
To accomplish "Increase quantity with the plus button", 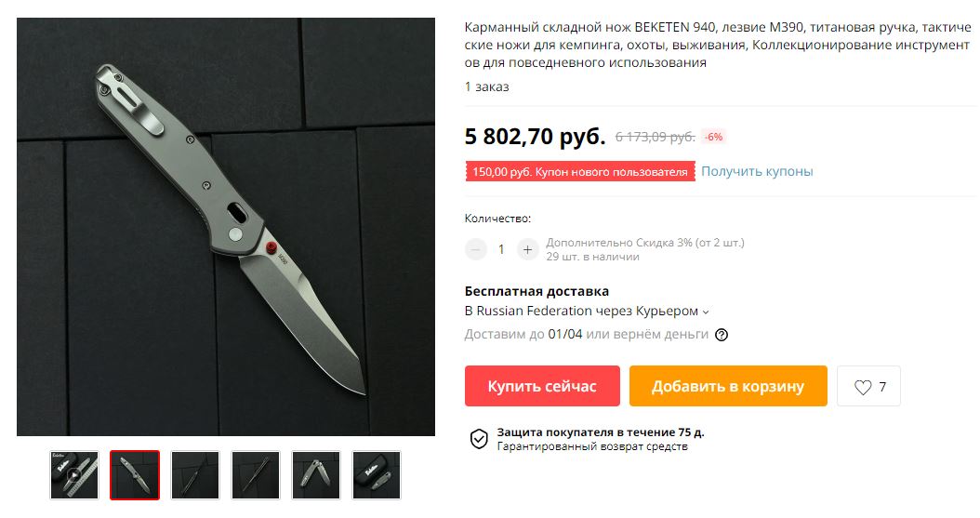I will [527, 250].
